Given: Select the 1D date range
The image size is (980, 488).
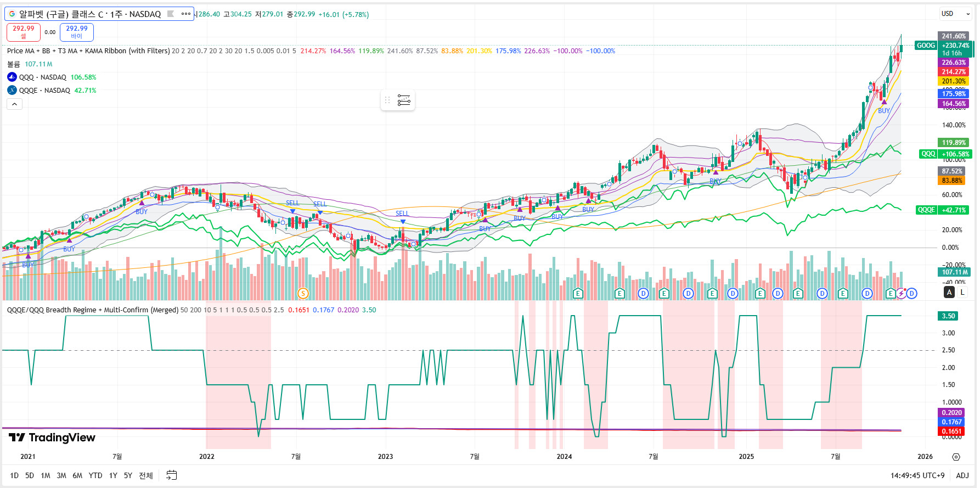Looking at the screenshot, I should (x=14, y=475).
